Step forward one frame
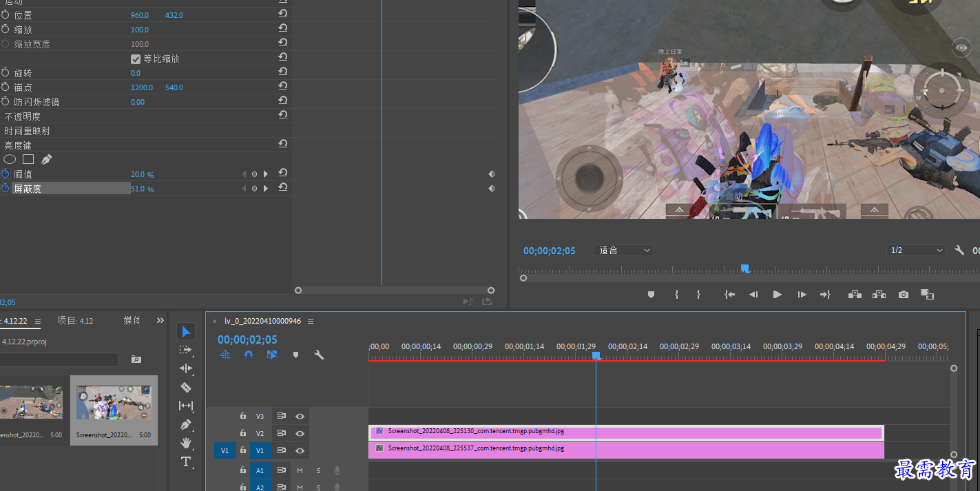 tap(802, 294)
